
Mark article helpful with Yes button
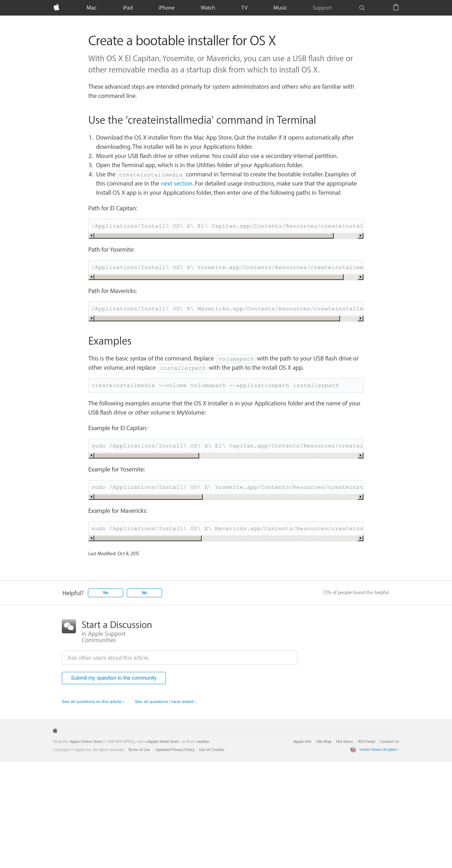coord(106,593)
